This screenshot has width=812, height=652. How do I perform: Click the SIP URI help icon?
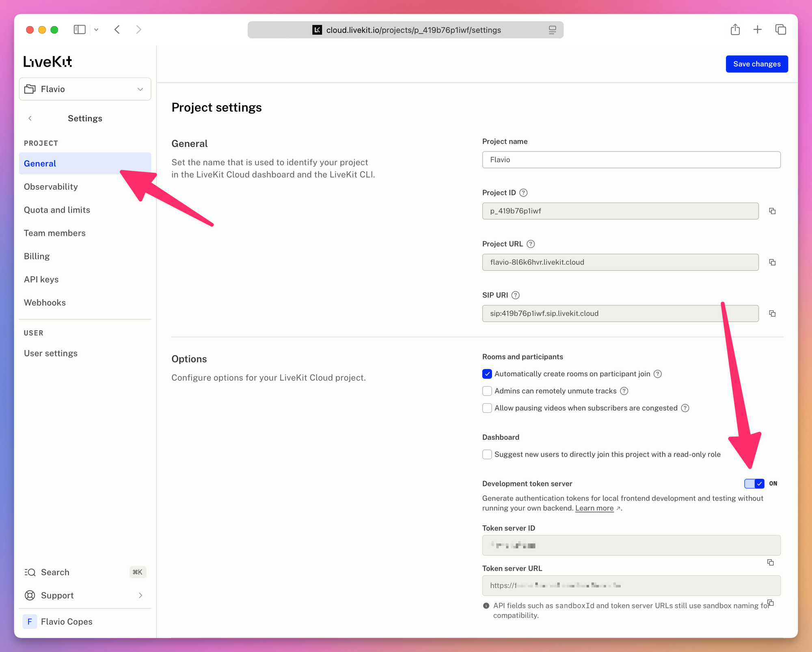516,295
